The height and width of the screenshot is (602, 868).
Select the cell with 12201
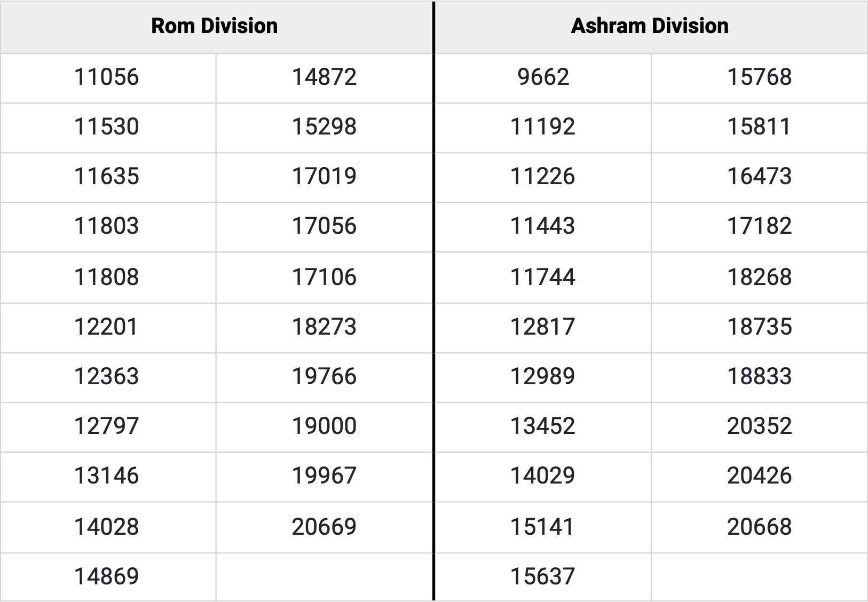[108, 328]
